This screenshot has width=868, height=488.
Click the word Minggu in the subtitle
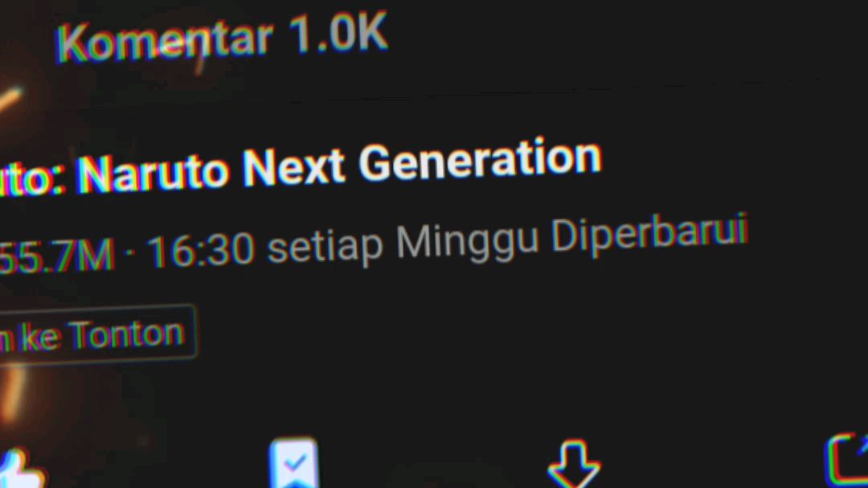tap(467, 241)
